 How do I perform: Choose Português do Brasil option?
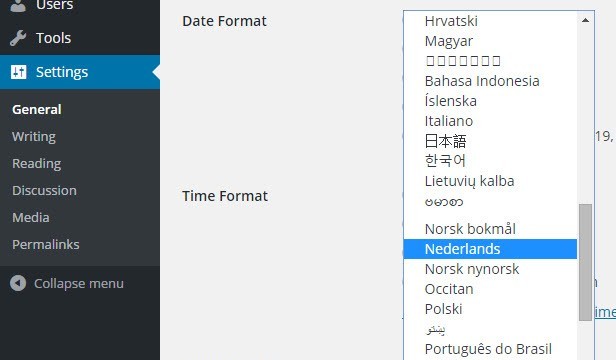click(x=490, y=349)
